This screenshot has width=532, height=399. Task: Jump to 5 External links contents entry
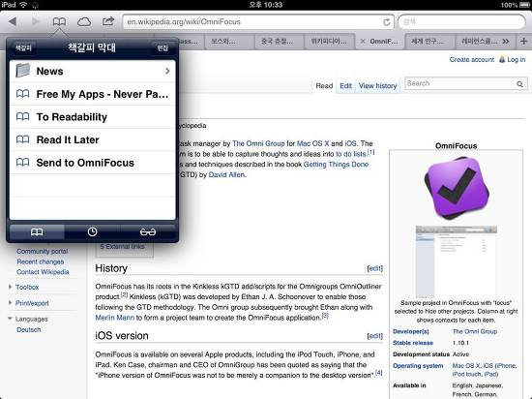122,247
